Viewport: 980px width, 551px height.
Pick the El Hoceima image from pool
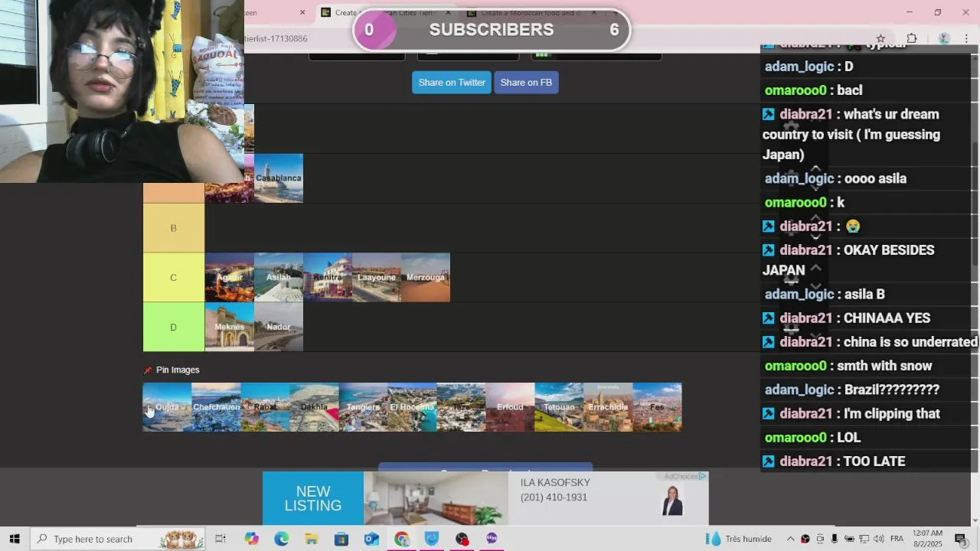click(x=412, y=407)
